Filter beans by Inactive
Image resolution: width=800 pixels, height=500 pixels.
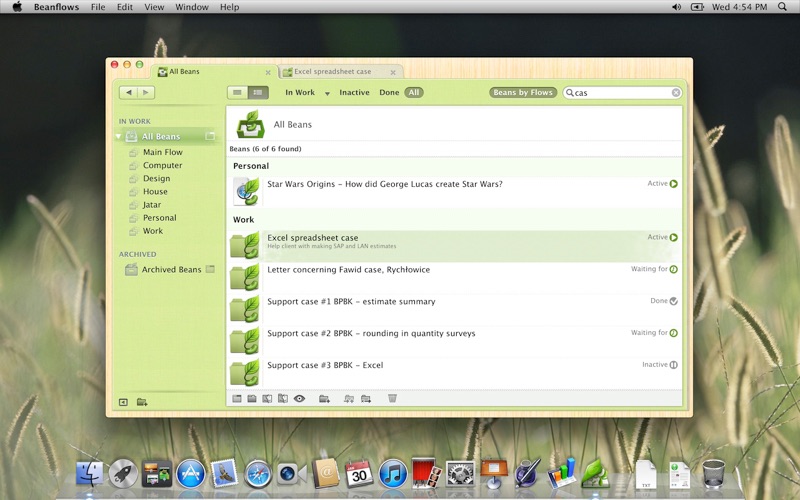coord(355,92)
